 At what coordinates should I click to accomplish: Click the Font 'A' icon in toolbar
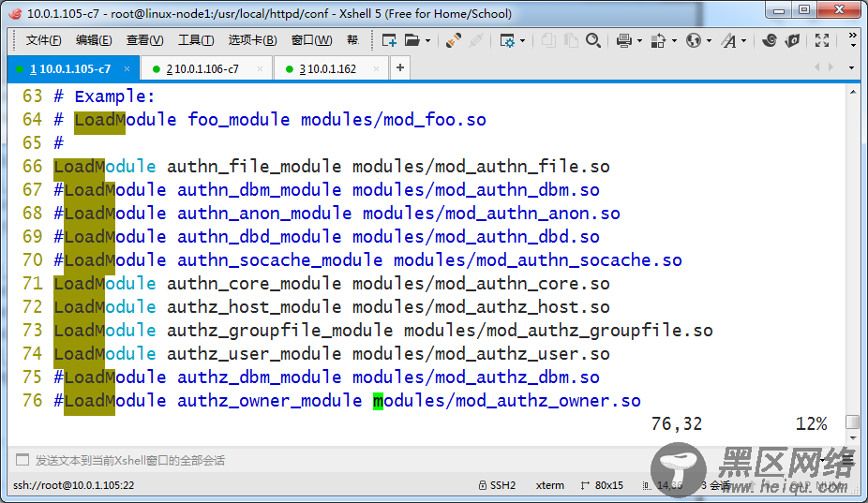[x=730, y=40]
